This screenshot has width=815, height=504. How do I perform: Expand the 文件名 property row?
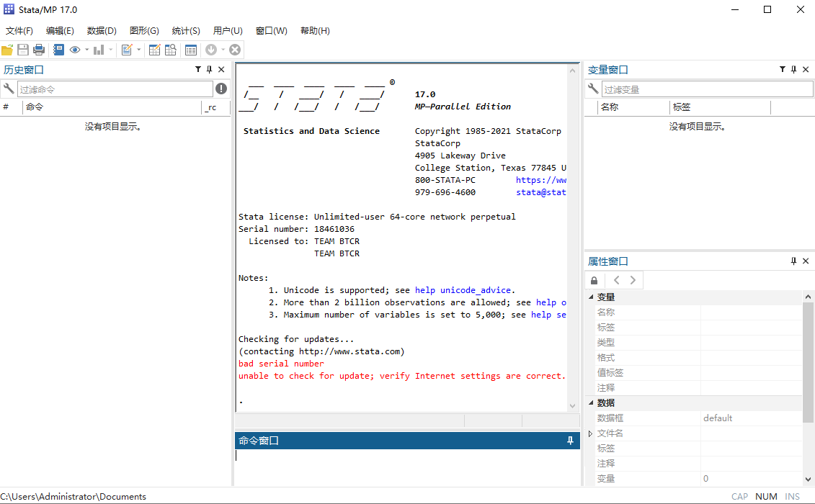tap(590, 433)
